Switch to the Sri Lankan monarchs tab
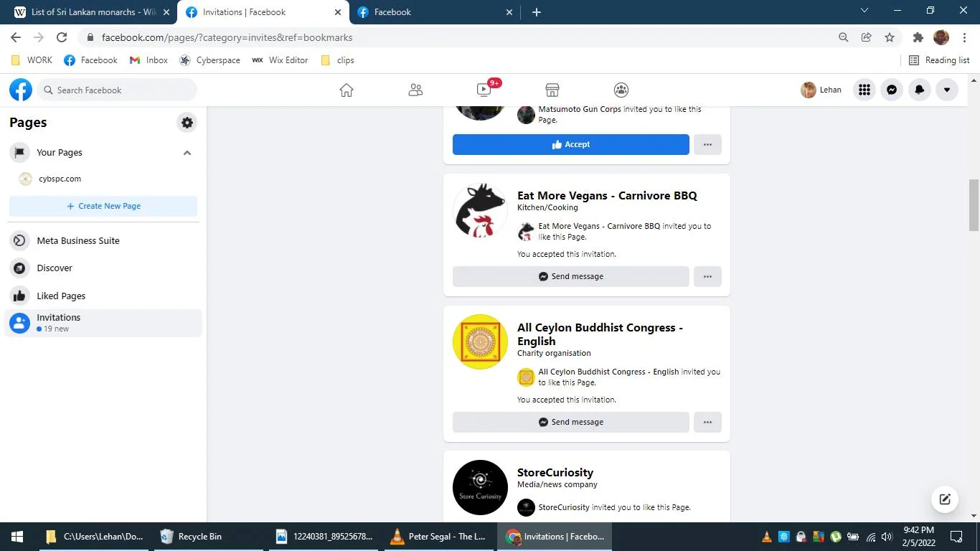The width and height of the screenshot is (980, 551). click(x=93, y=12)
